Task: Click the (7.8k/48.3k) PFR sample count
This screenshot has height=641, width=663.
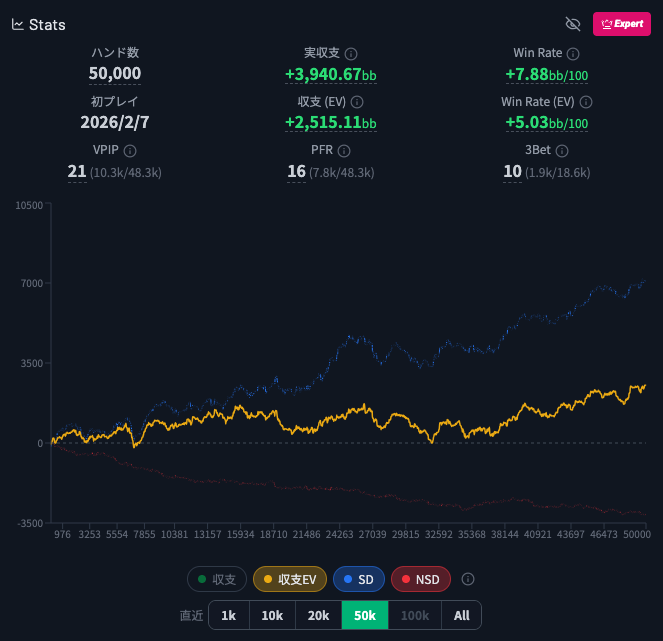Action: coord(342,173)
